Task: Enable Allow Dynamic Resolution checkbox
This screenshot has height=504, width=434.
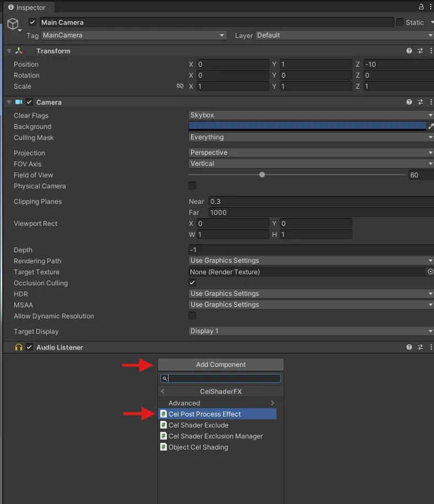Action: click(x=192, y=316)
